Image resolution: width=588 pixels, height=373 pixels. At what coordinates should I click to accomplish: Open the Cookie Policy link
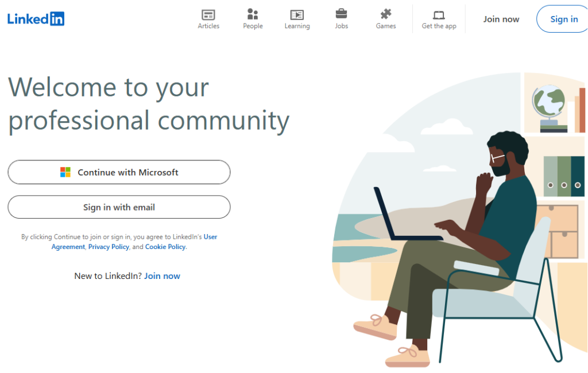click(165, 247)
